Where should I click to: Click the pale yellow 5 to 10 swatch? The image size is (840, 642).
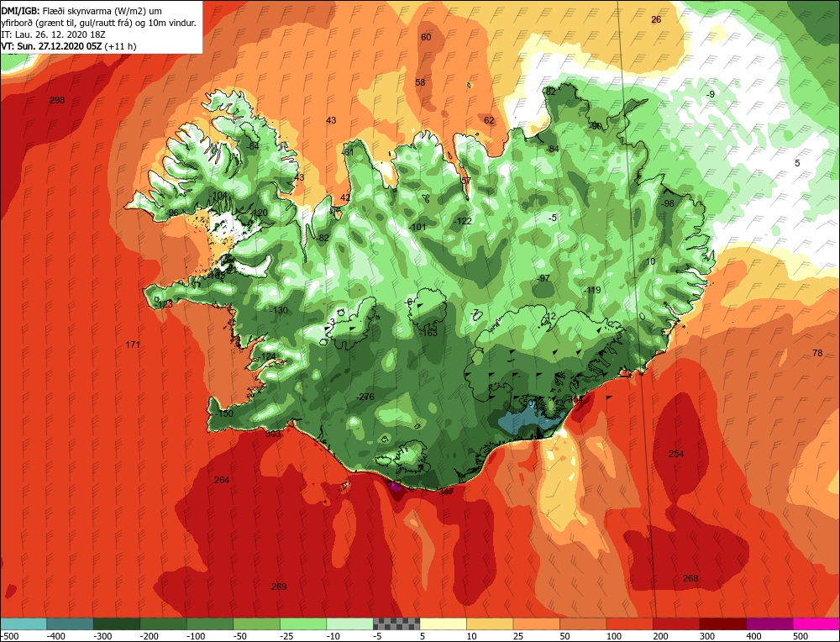pyautogui.click(x=443, y=624)
